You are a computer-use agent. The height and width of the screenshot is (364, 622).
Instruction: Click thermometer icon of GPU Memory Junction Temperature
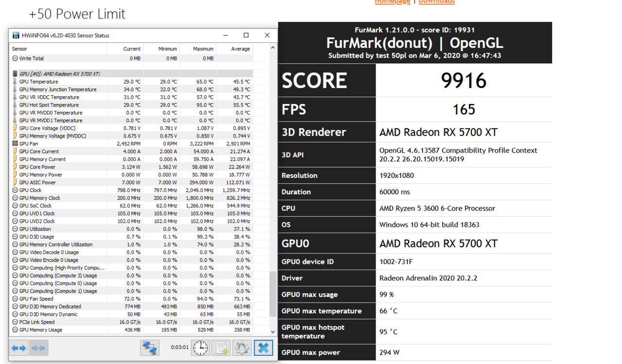click(x=15, y=89)
